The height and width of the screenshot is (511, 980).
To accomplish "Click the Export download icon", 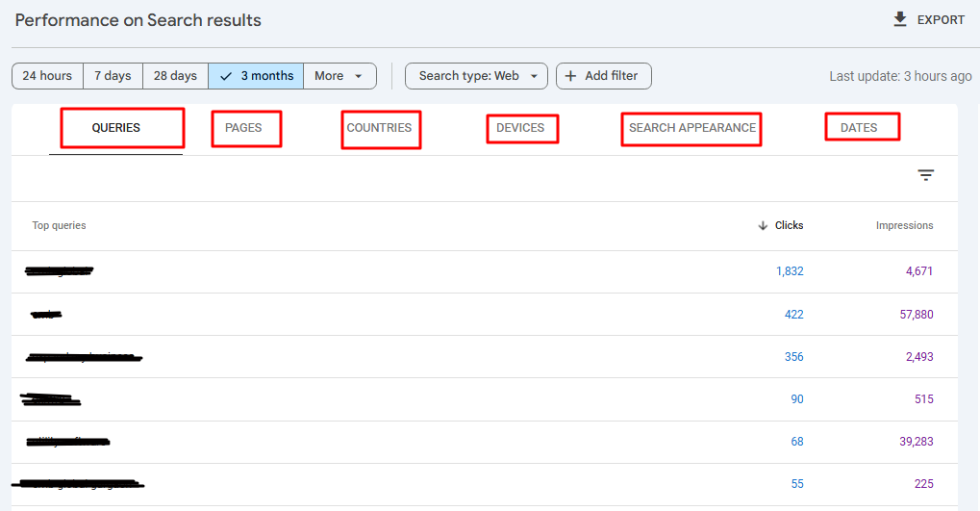I will pos(900,19).
